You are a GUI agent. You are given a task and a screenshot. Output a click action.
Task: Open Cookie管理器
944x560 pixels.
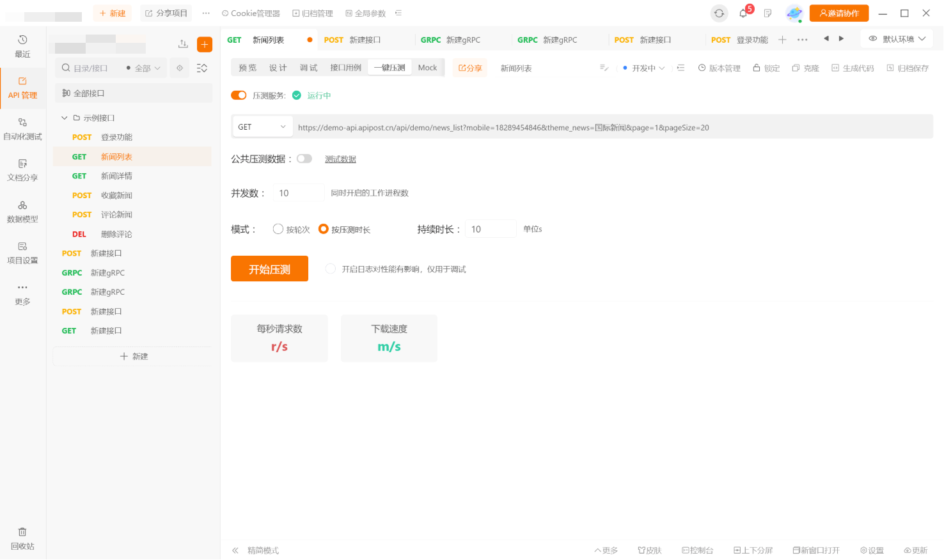(x=251, y=13)
